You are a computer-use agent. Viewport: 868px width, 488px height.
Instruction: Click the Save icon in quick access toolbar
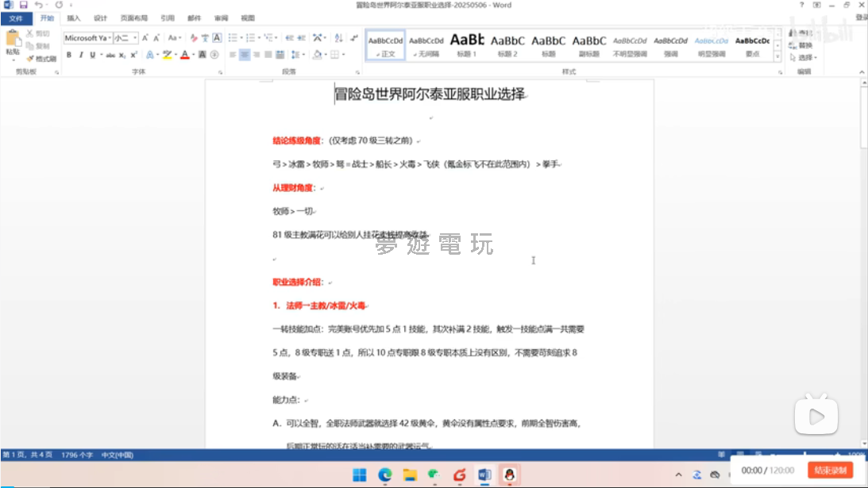pos(23,5)
